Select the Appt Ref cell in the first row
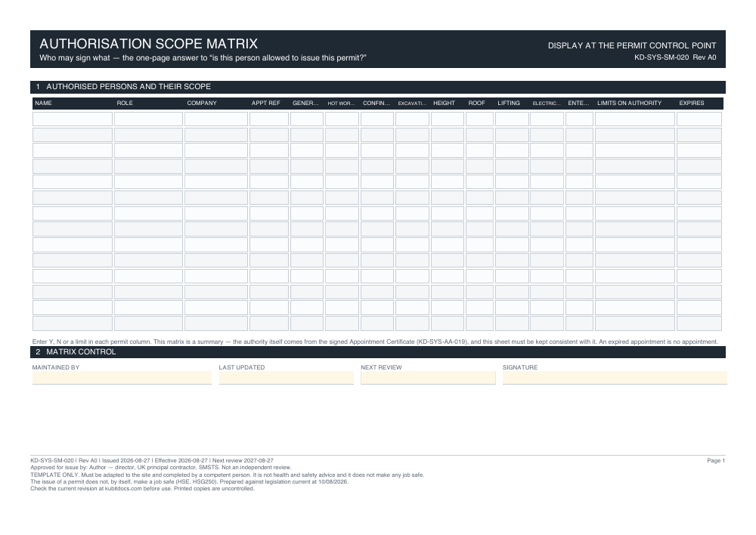 point(269,119)
